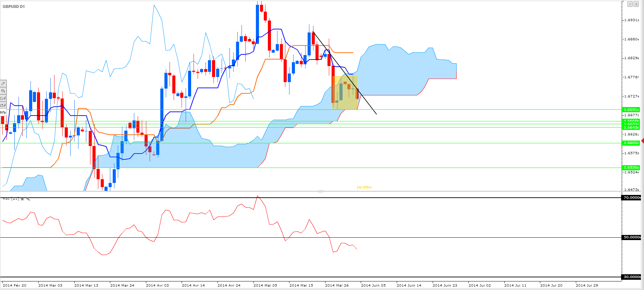Click the 2014 Juin 05 date label
The width and height of the screenshot is (644, 290).
tap(373, 285)
